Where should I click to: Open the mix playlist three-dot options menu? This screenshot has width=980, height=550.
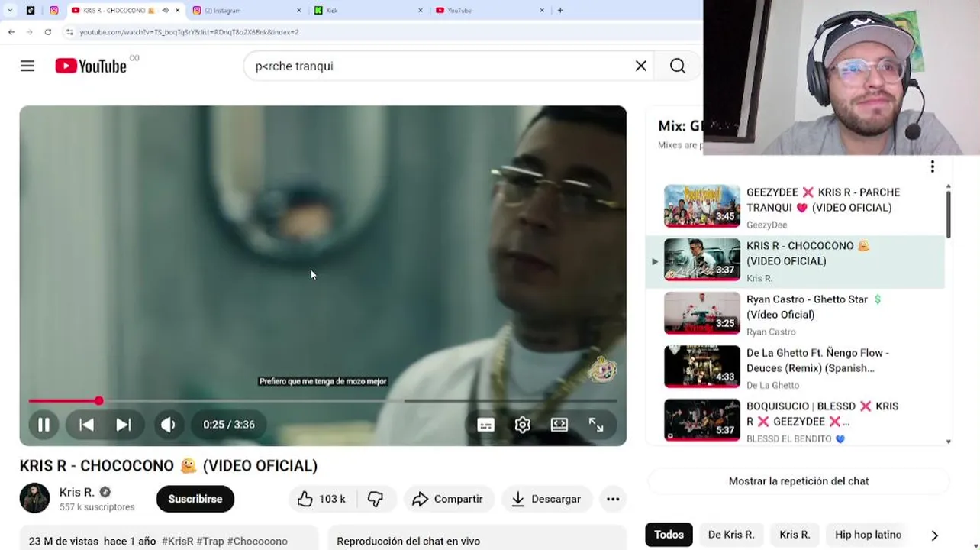(x=932, y=167)
